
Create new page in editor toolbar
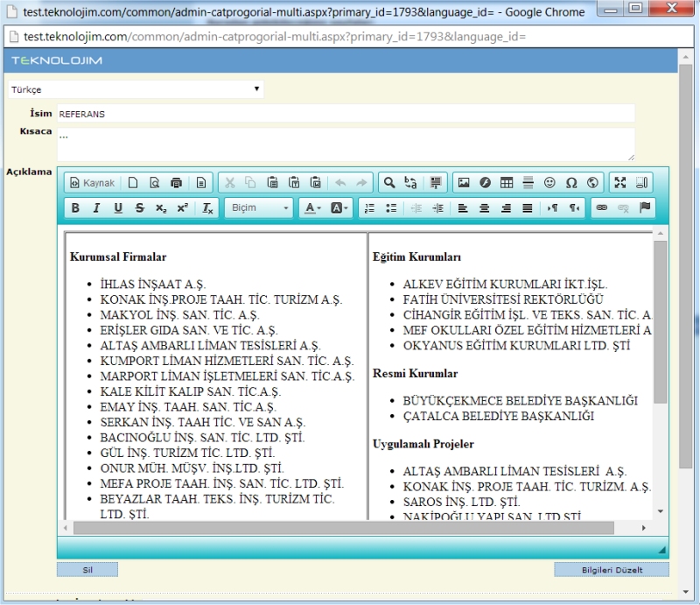[133, 183]
